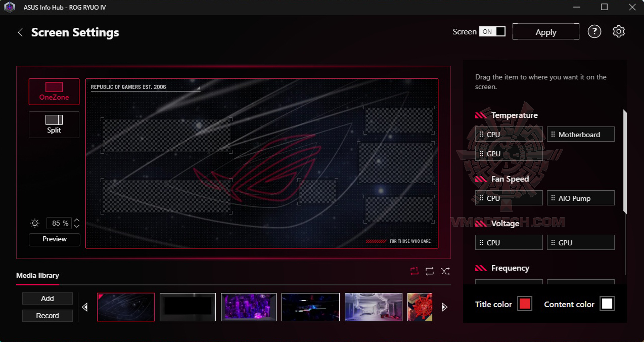This screenshot has height=342, width=644.
Task: Click the bottom-right placeholder slot
Action: coord(399,209)
